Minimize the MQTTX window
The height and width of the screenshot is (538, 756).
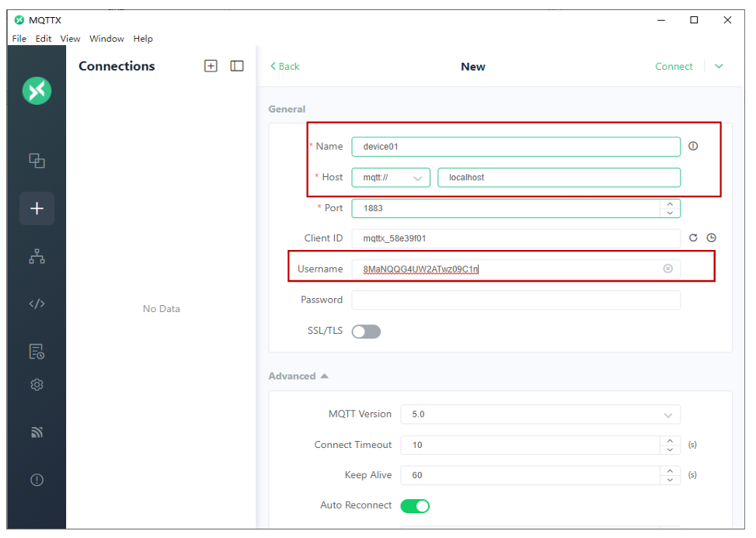point(661,19)
